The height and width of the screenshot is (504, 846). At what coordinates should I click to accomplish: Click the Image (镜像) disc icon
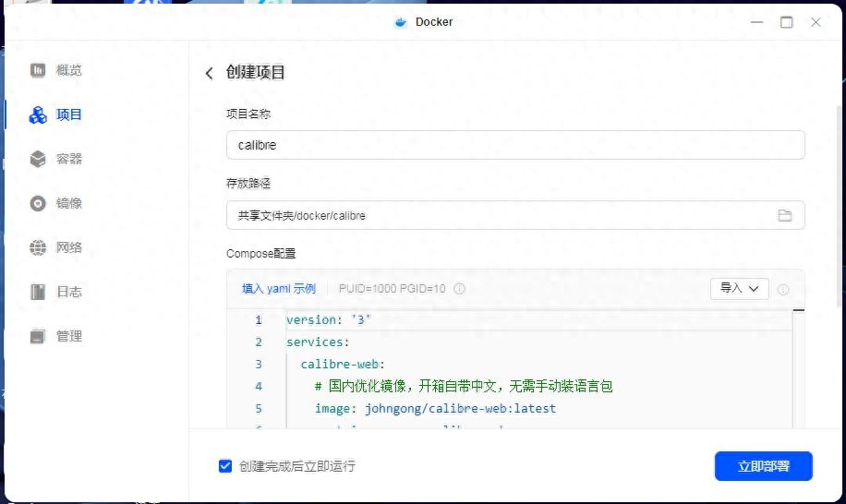[38, 203]
